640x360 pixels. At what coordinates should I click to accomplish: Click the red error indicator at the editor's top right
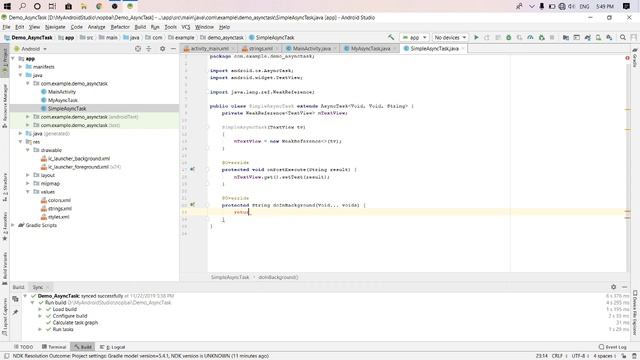click(627, 58)
